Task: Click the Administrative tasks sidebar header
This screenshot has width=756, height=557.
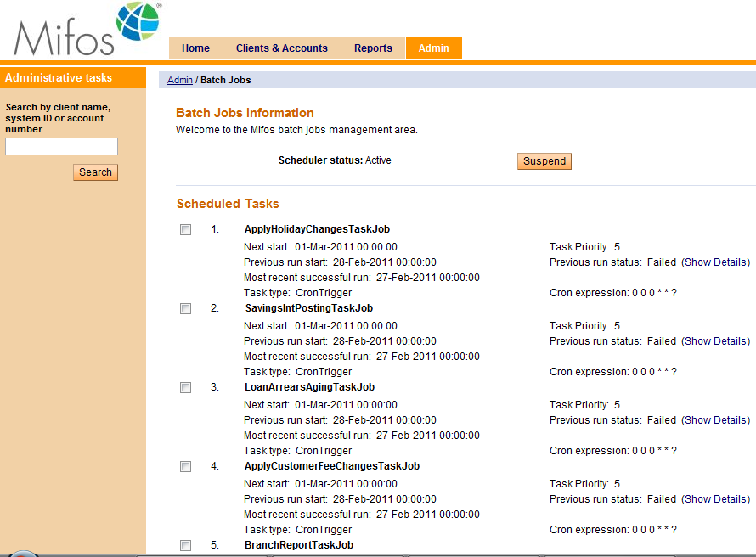Action: click(59, 77)
